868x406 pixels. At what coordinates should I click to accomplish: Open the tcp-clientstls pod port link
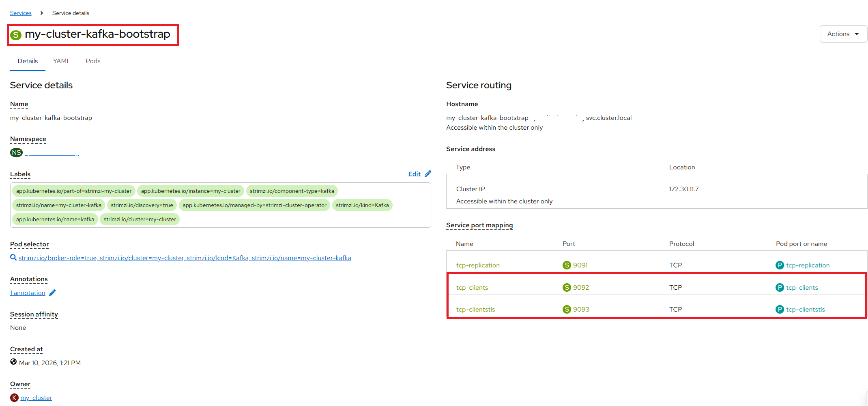[805, 309]
